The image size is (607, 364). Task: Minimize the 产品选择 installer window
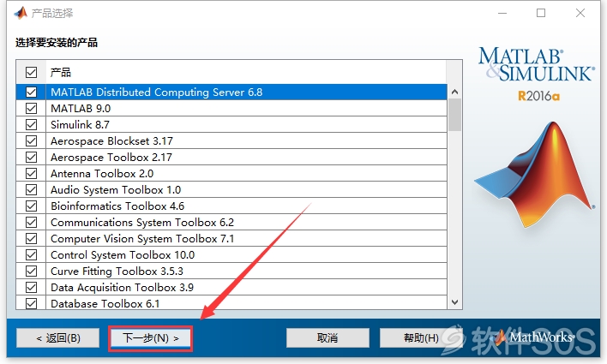502,13
